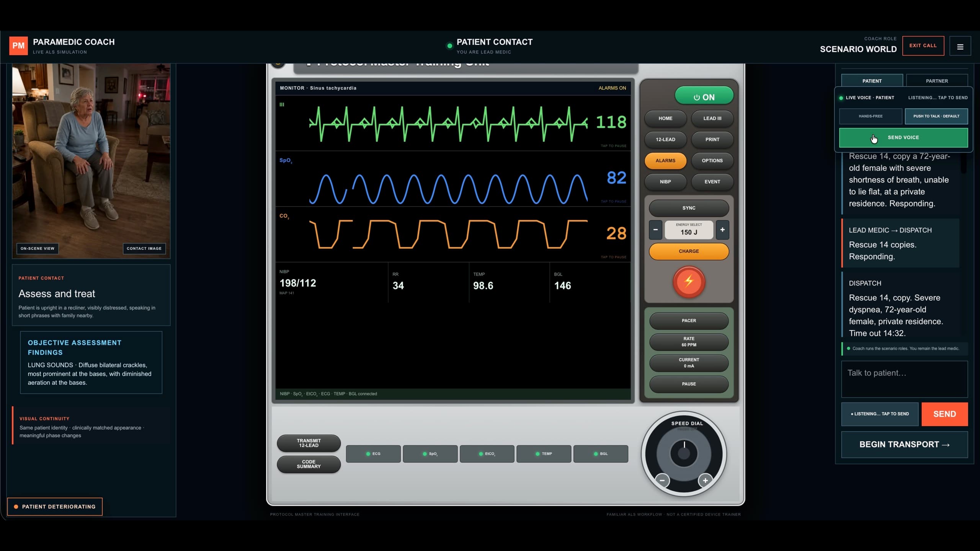
Task: Toggle the ECG sensor connection
Action: (373, 454)
